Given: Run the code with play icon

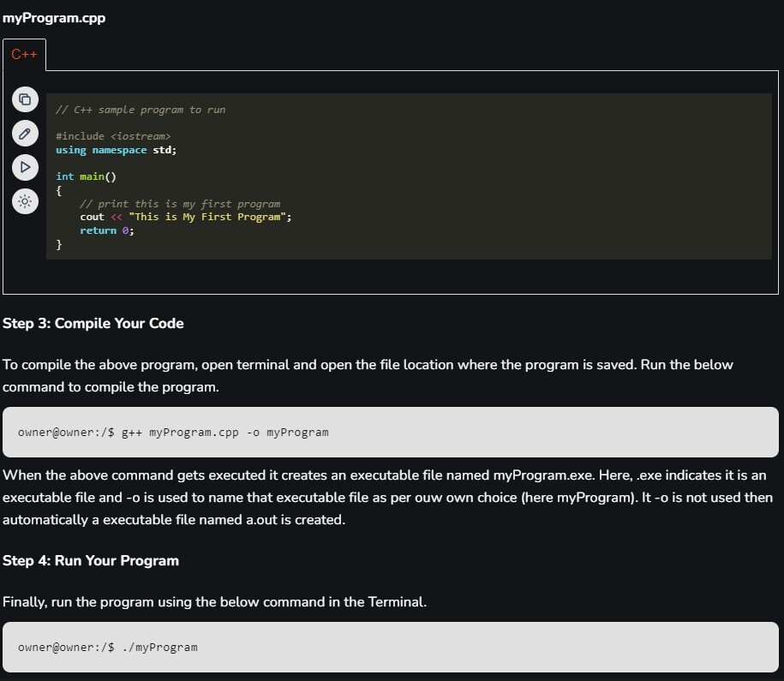Looking at the screenshot, I should [x=25, y=167].
